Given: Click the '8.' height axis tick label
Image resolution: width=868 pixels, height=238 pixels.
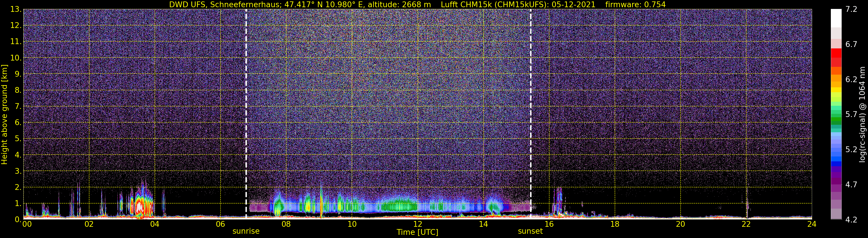Looking at the screenshot, I should pos(18,90).
